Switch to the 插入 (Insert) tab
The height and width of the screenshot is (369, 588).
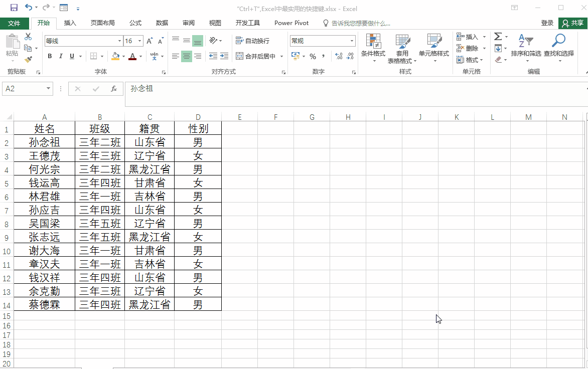click(x=70, y=23)
